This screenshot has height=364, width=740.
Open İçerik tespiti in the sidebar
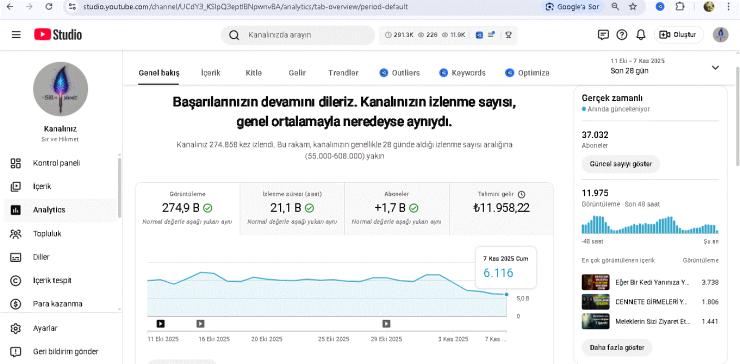(60, 280)
